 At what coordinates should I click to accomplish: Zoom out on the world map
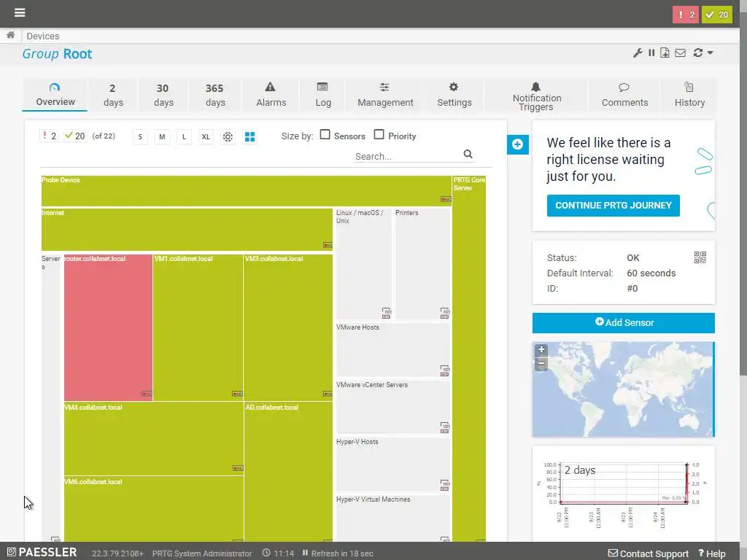541,364
